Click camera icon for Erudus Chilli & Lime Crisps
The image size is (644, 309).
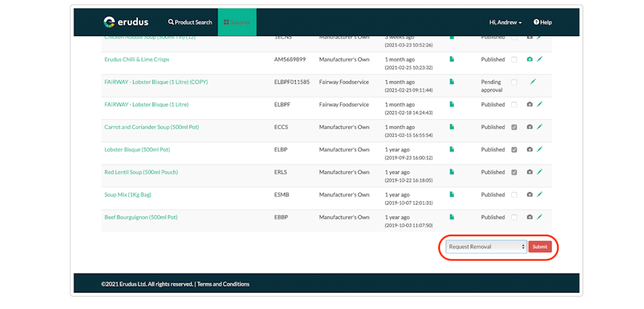click(530, 59)
